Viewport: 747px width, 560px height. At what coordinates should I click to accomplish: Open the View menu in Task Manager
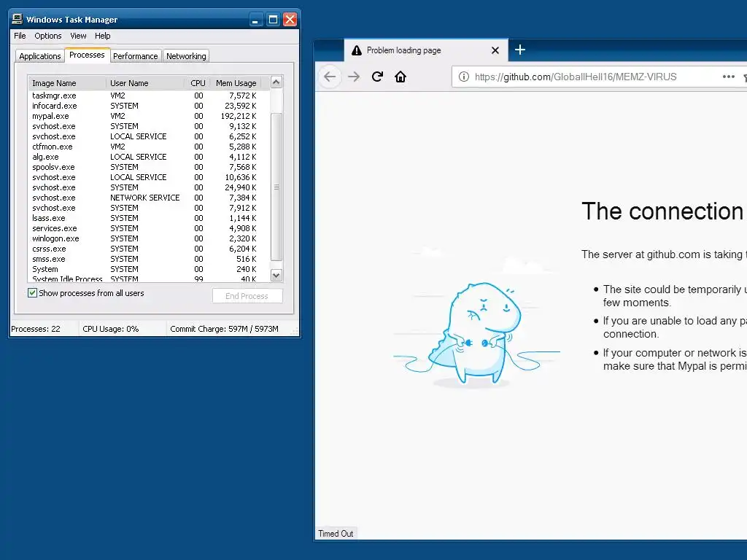click(x=78, y=36)
